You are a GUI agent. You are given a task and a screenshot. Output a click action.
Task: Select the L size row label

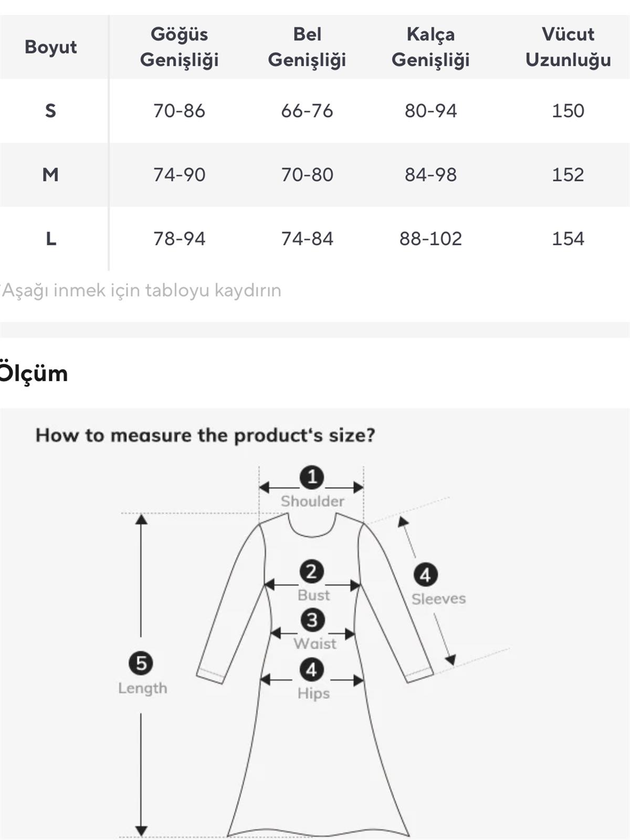(x=50, y=239)
